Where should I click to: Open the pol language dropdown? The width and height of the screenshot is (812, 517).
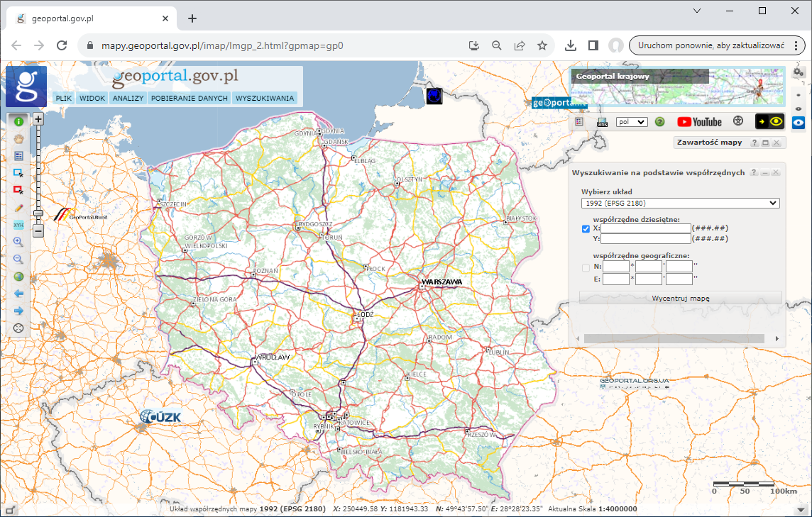pos(631,122)
